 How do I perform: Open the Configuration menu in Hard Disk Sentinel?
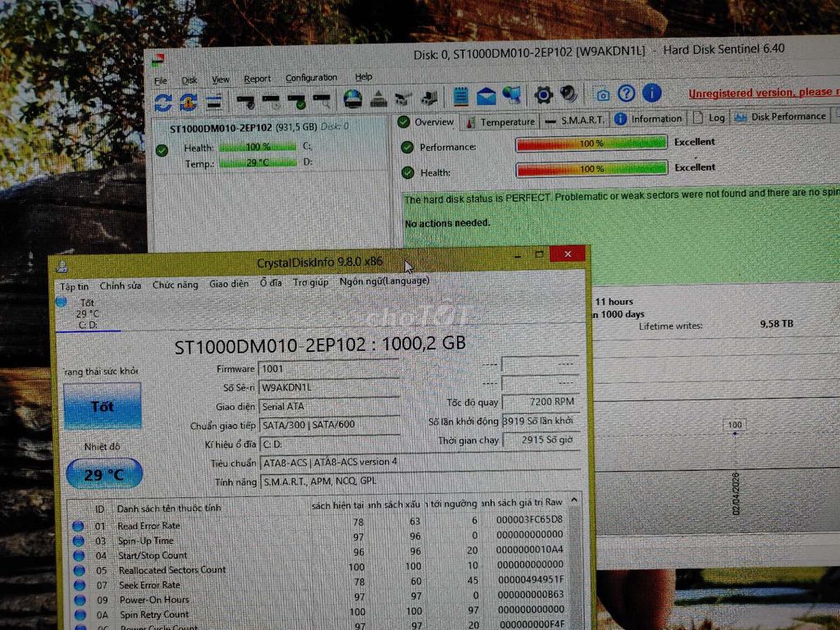click(x=311, y=78)
